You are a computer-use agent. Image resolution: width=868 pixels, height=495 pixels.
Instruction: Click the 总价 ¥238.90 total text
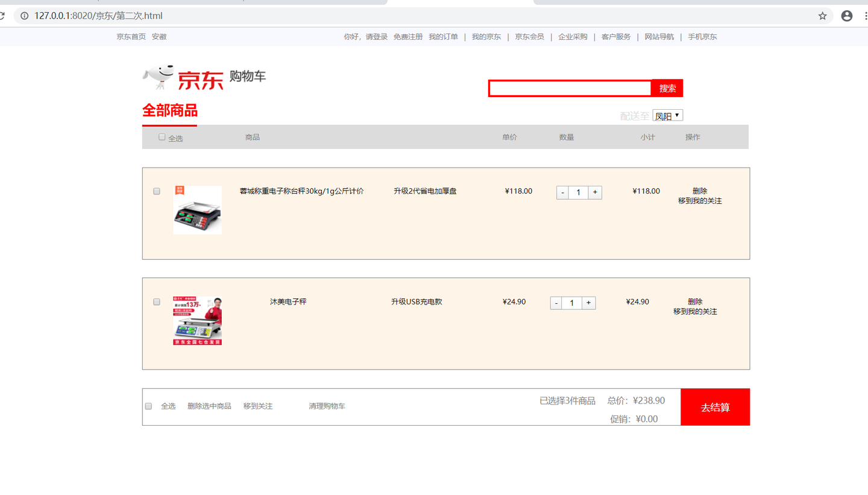click(636, 400)
